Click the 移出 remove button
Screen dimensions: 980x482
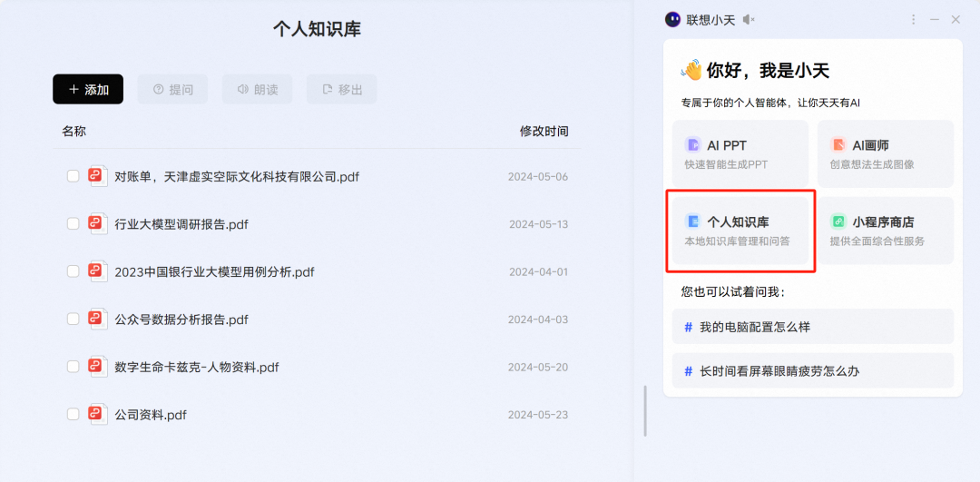pos(341,89)
